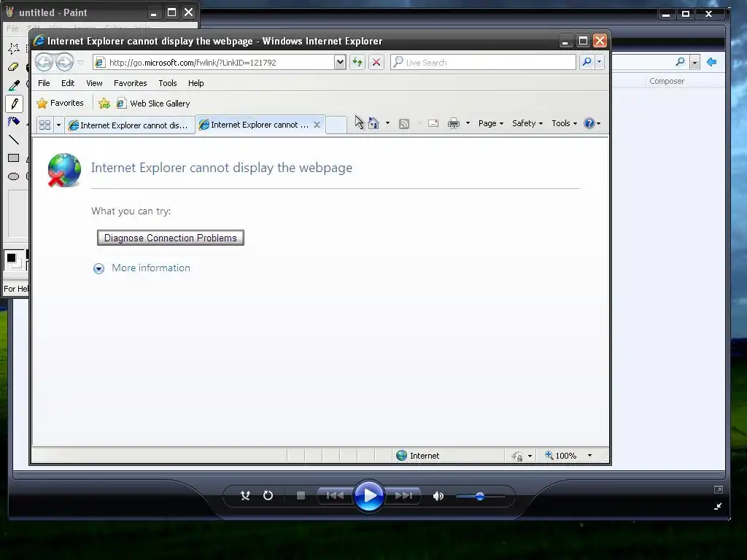
Task: Click the empty New Tab button
Action: pyautogui.click(x=336, y=125)
